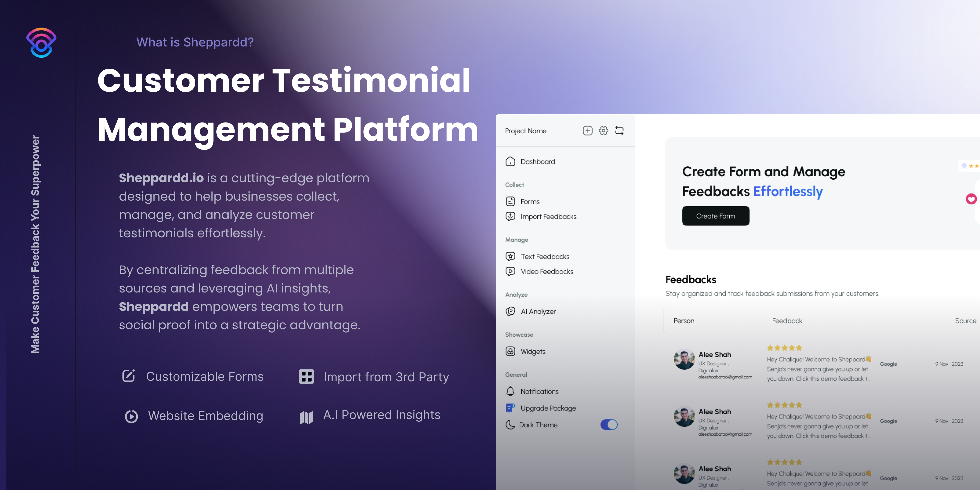Image resolution: width=980 pixels, height=490 pixels.
Task: Click the Create Form button
Action: [x=715, y=216]
